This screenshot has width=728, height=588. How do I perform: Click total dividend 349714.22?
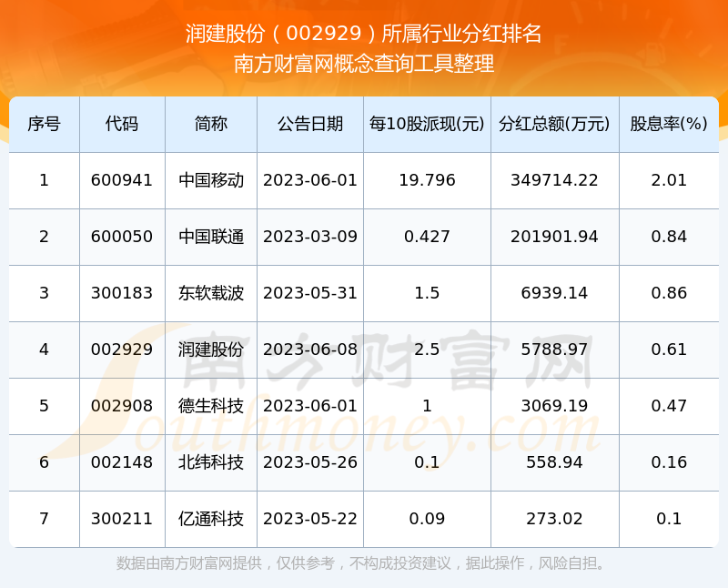[x=554, y=180]
